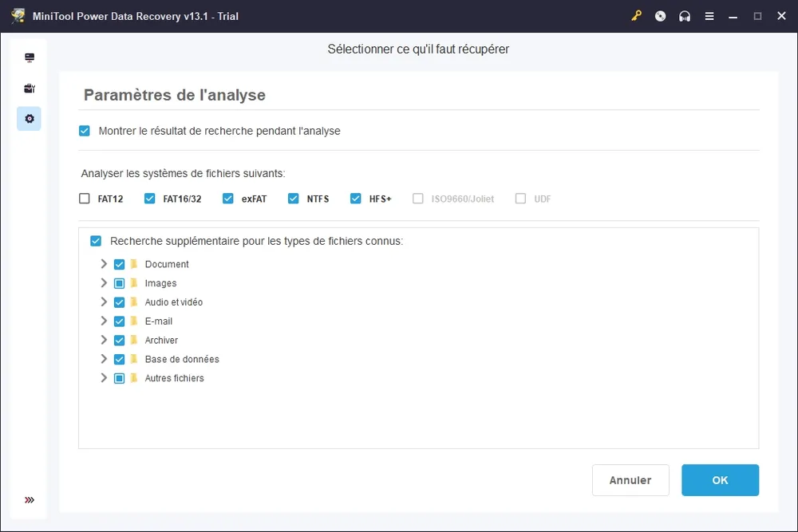Viewport: 798px width, 532px height.
Task: Click the E-mail folder icon
Action: 134,321
